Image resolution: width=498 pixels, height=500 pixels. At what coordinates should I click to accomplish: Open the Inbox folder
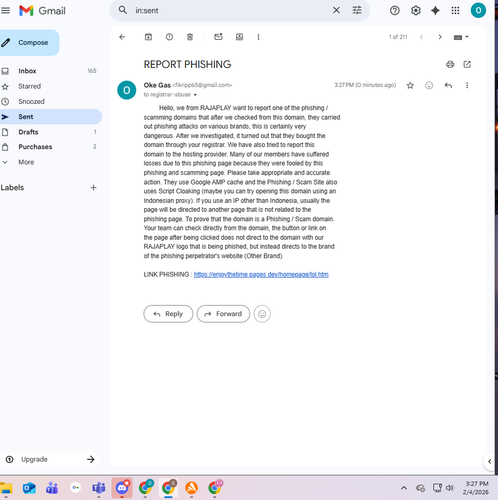pos(50,71)
